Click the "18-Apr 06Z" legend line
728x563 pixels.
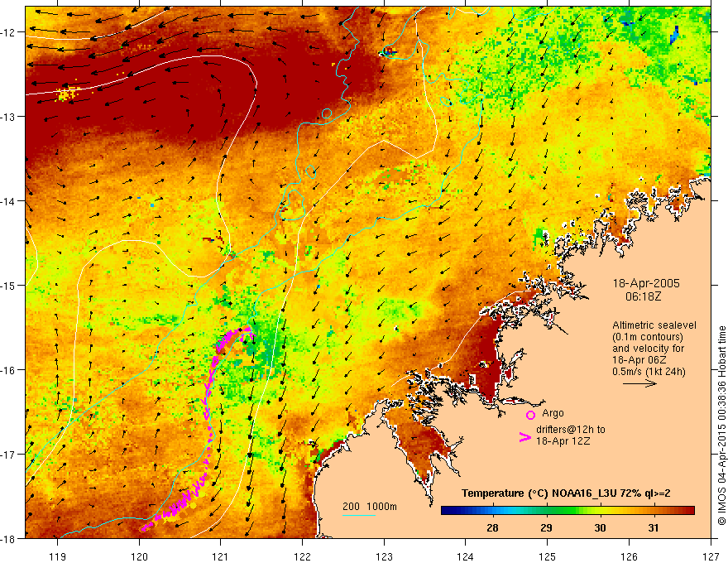click(x=639, y=359)
